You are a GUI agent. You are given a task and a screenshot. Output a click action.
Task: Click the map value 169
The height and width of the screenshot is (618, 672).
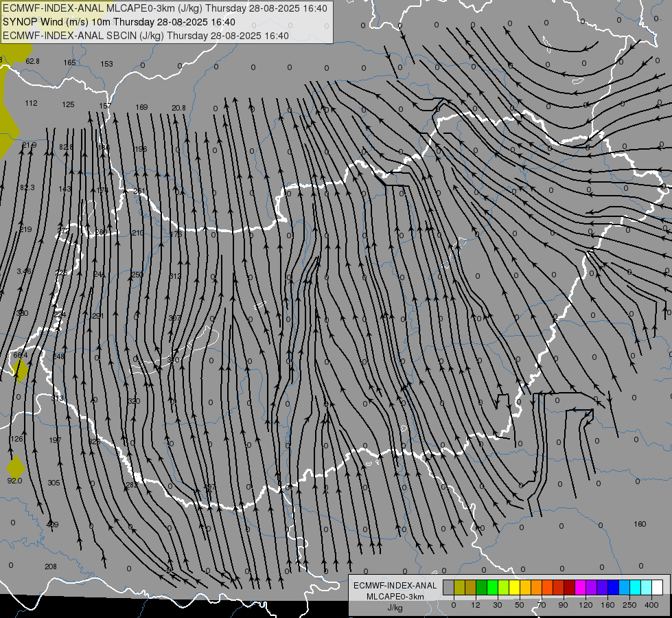[x=141, y=107]
